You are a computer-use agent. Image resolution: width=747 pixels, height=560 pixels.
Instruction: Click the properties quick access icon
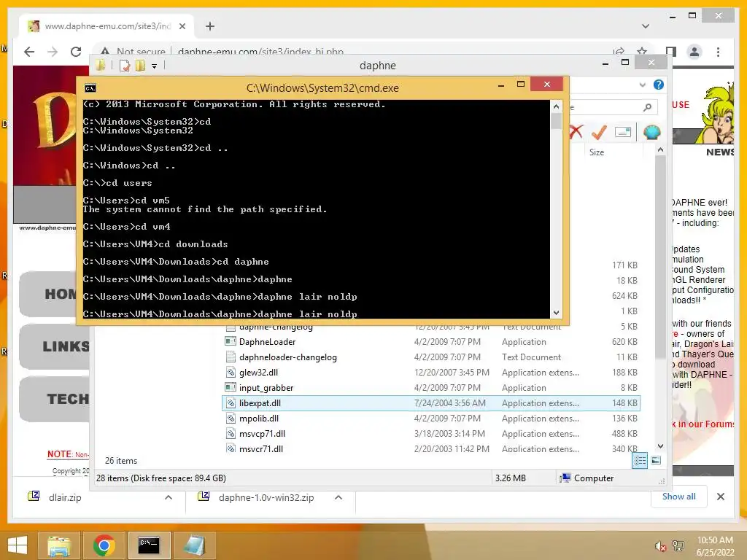[x=125, y=66]
